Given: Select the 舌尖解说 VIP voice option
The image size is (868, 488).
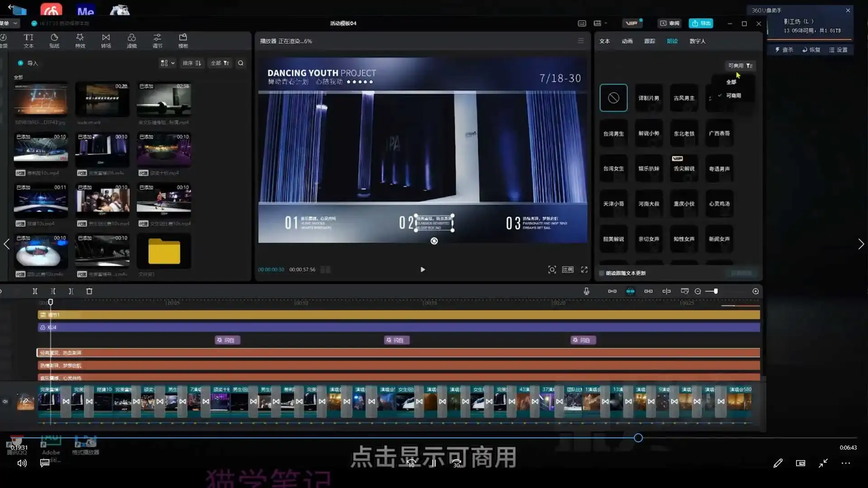Looking at the screenshot, I should tap(684, 168).
